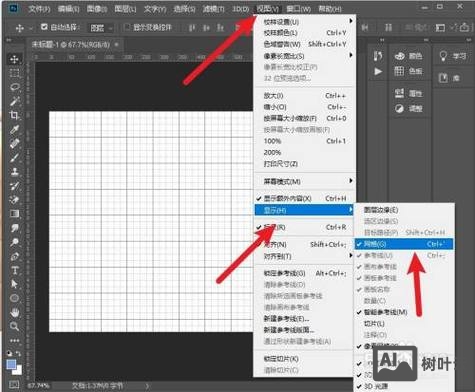Open the 图层(L) menu
Screen dimensions: 475x392
[x=125, y=9]
